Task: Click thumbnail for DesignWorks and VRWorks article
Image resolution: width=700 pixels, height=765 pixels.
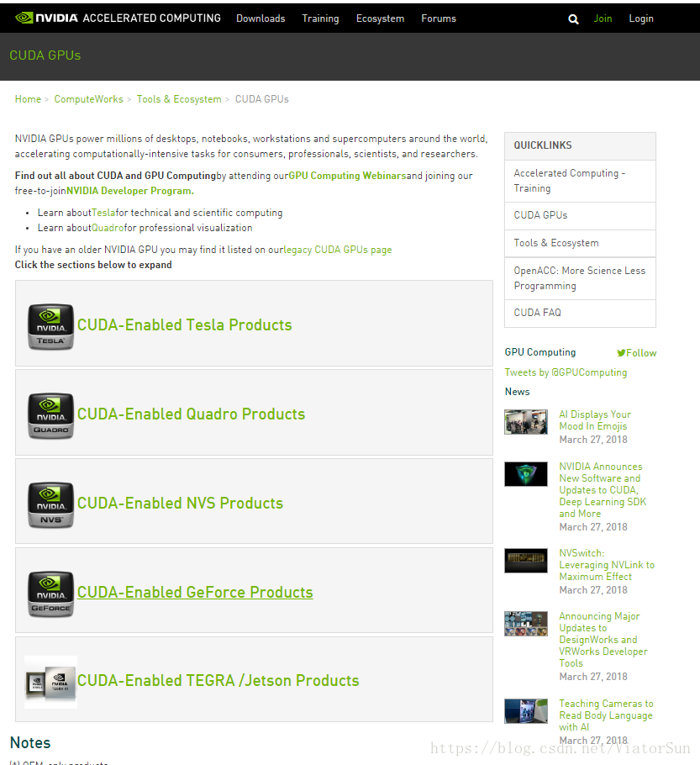Action: 526,624
